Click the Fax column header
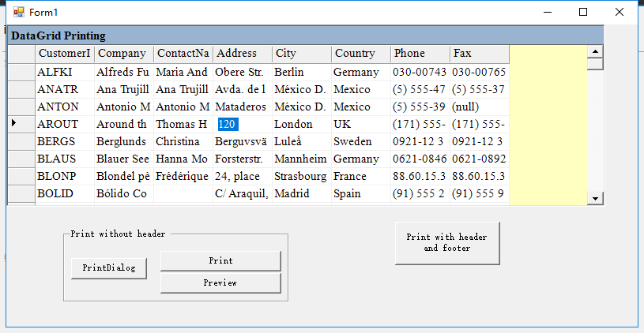Image resolution: width=644 pixels, height=333 pixels. 480,54
